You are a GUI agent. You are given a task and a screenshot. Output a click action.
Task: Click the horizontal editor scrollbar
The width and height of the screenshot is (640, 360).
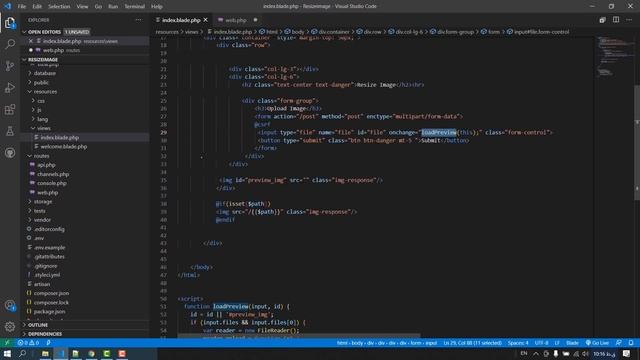point(299,336)
